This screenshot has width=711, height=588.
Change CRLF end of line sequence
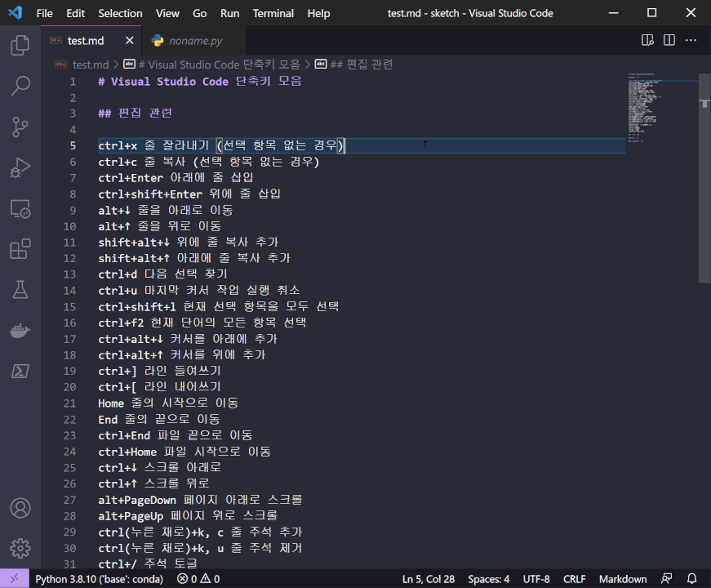[x=574, y=579]
